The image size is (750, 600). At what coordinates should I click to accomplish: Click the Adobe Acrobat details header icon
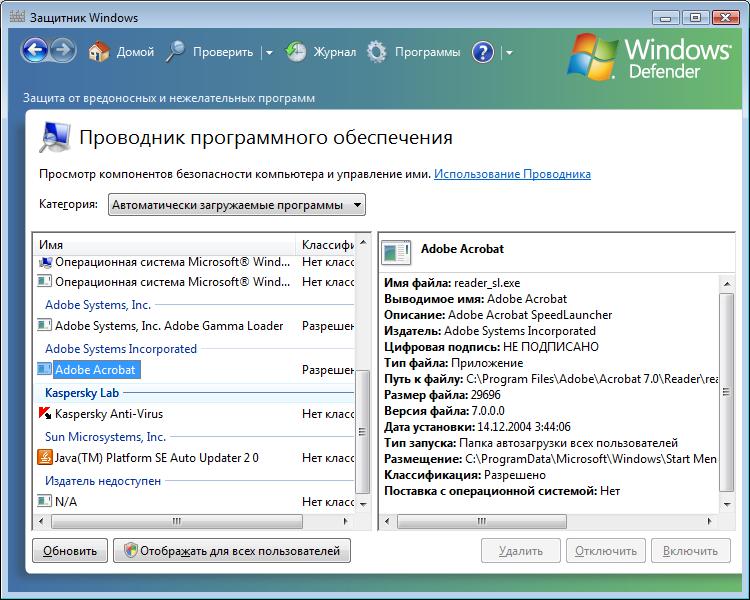pos(396,252)
